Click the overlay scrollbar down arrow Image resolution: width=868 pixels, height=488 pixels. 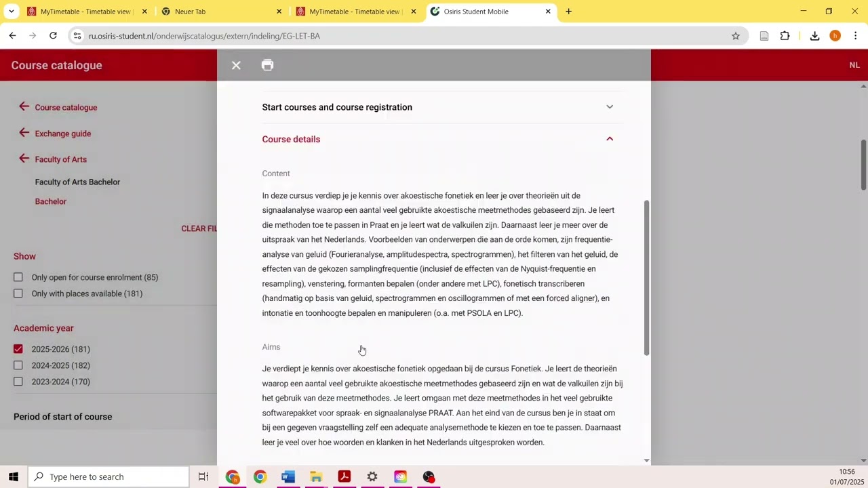pyautogui.click(x=646, y=461)
